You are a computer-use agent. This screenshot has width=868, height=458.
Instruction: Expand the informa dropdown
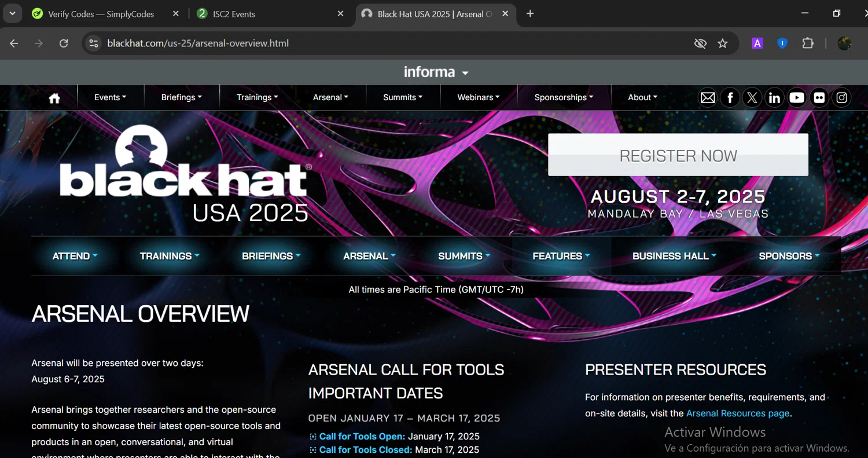[x=436, y=72]
